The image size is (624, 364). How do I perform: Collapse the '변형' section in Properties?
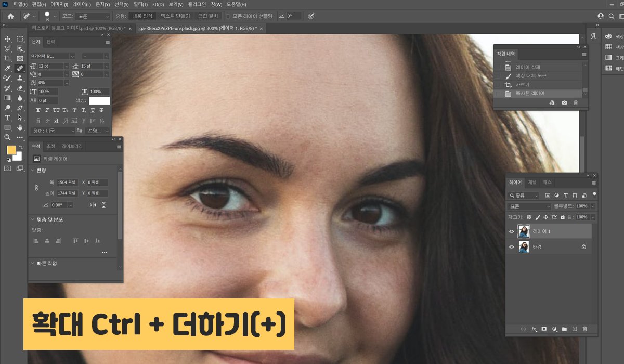pyautogui.click(x=33, y=171)
